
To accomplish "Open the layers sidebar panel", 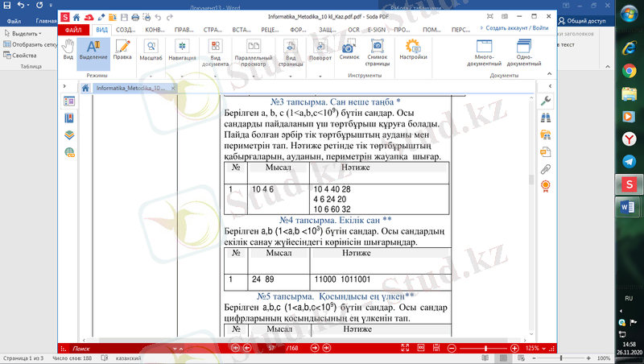I will coord(69,134).
